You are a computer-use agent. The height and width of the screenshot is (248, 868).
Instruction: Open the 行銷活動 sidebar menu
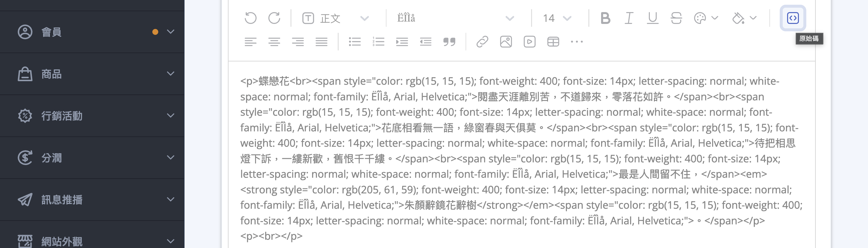[x=92, y=115]
